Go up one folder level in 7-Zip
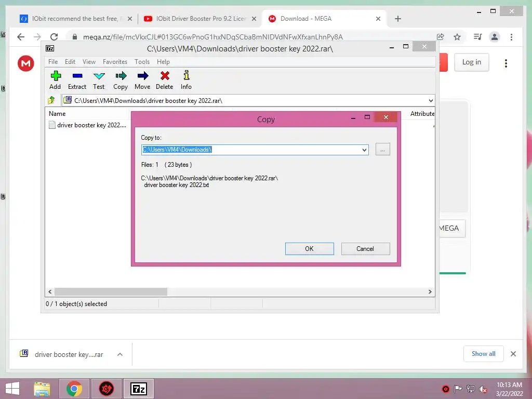Screen dimensions: 532x399 tap(51, 100)
